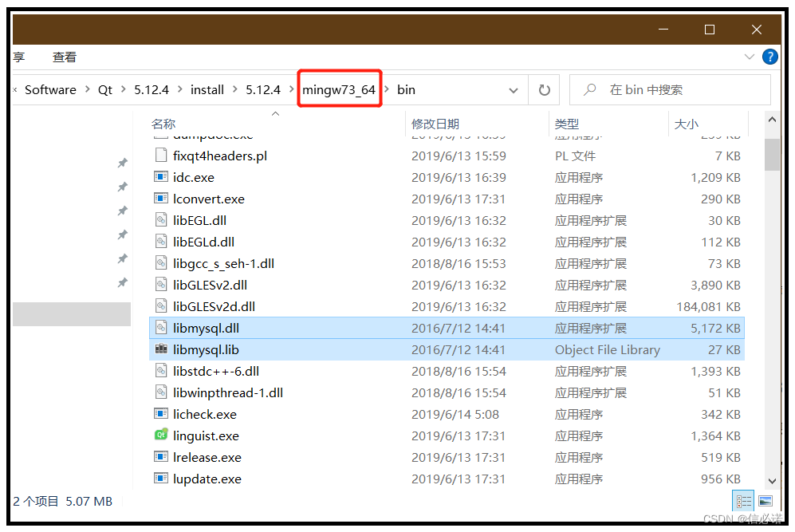795x532 pixels.
Task: Click the libwinpthread-1.dll file icon
Action: [161, 392]
